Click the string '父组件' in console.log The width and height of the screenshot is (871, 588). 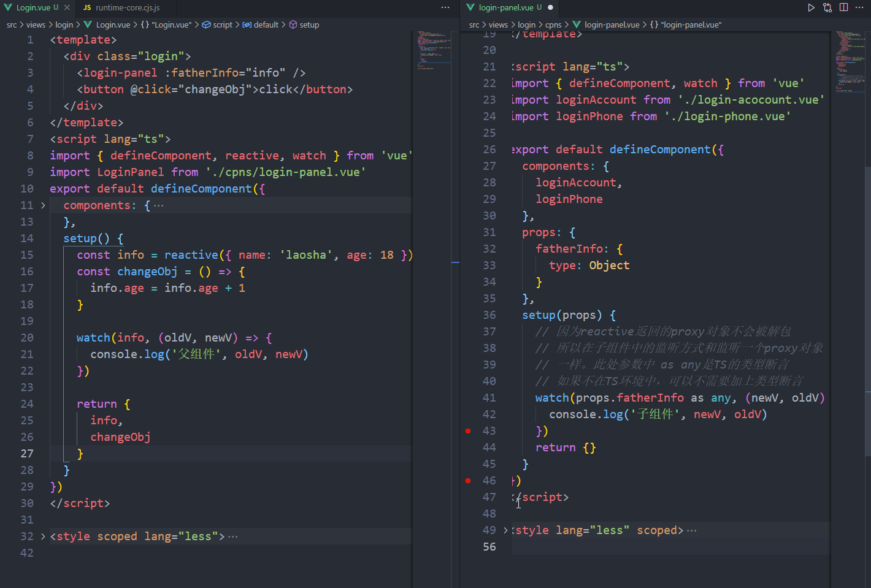click(x=196, y=354)
